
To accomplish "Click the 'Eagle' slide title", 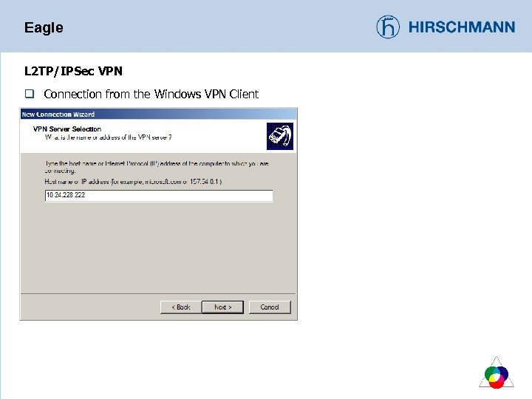I will (x=44, y=28).
